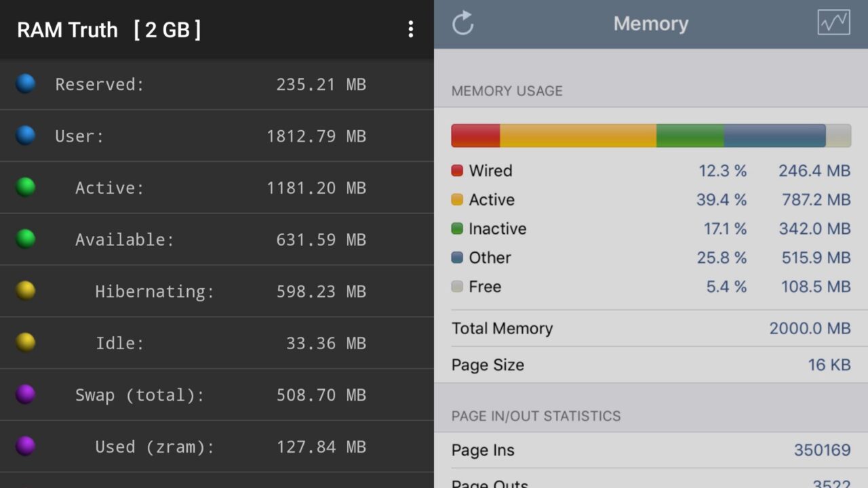Click the purple ball beside Used (zram)
This screenshot has width=868, height=488.
pyautogui.click(x=26, y=446)
